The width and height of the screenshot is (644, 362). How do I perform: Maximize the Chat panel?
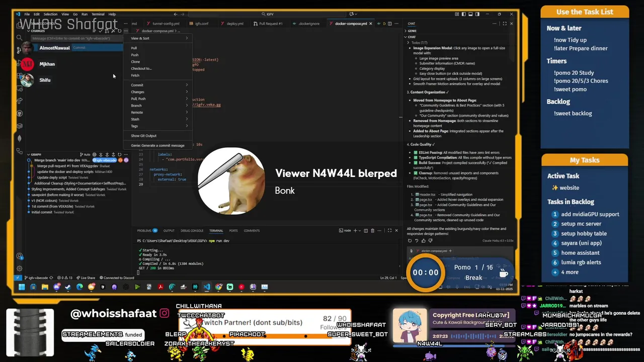click(x=505, y=24)
